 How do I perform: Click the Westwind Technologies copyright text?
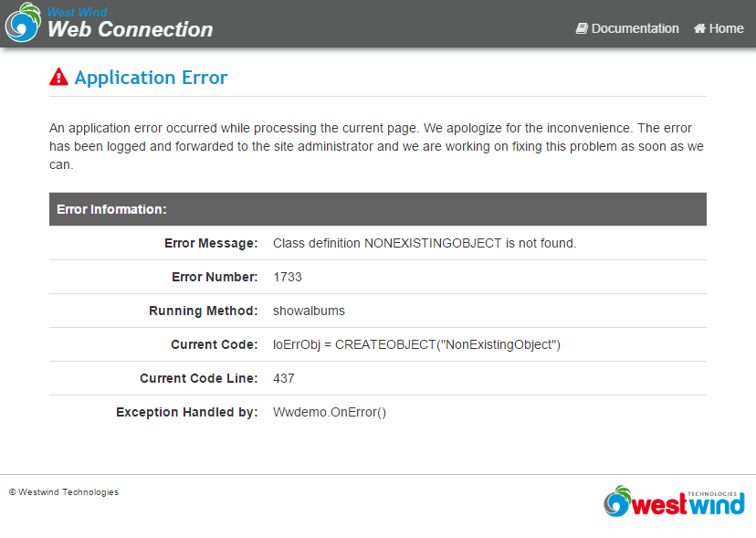coord(64,492)
